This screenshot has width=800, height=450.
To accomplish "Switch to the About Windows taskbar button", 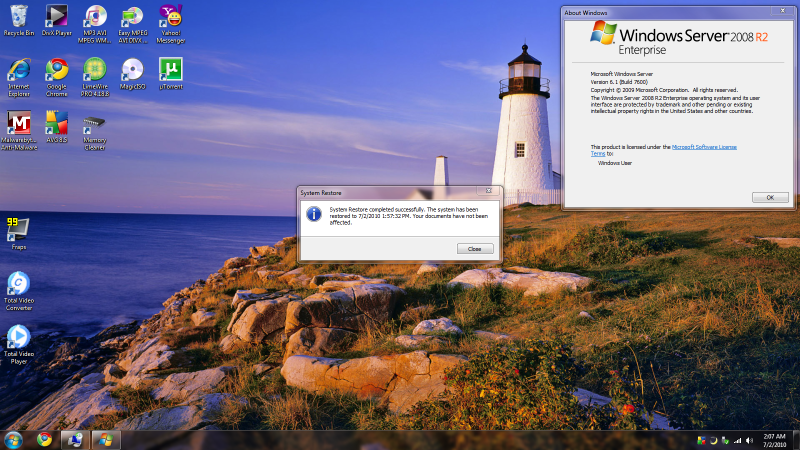I will [x=106, y=440].
